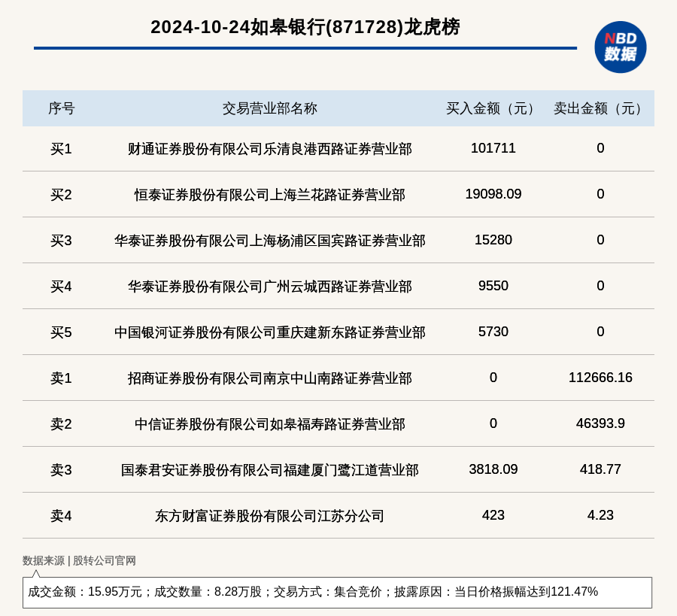Click sell amount 418.77
The width and height of the screenshot is (677, 616).
click(600, 469)
